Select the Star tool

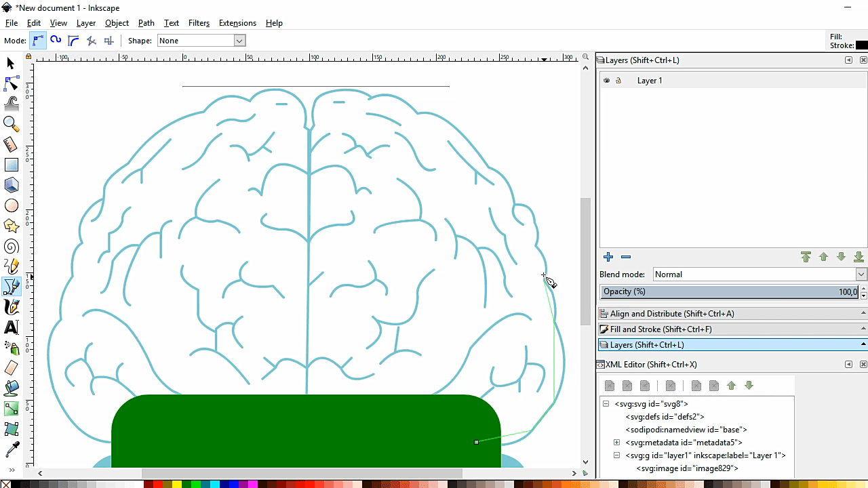coord(11,225)
